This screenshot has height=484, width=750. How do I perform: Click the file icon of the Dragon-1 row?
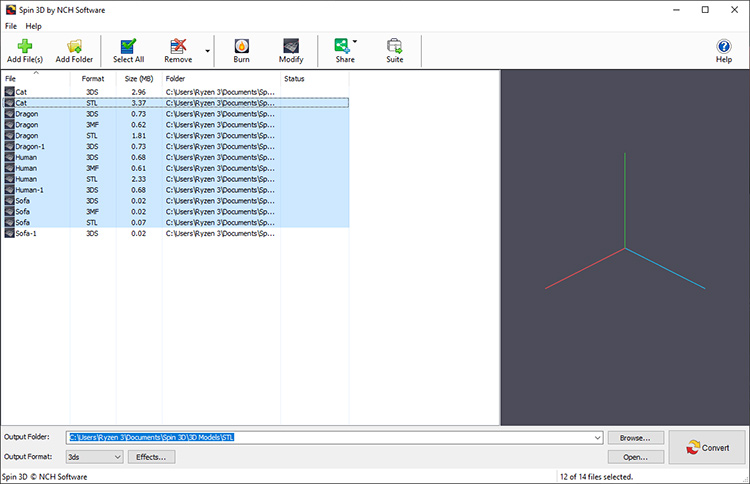click(10, 146)
